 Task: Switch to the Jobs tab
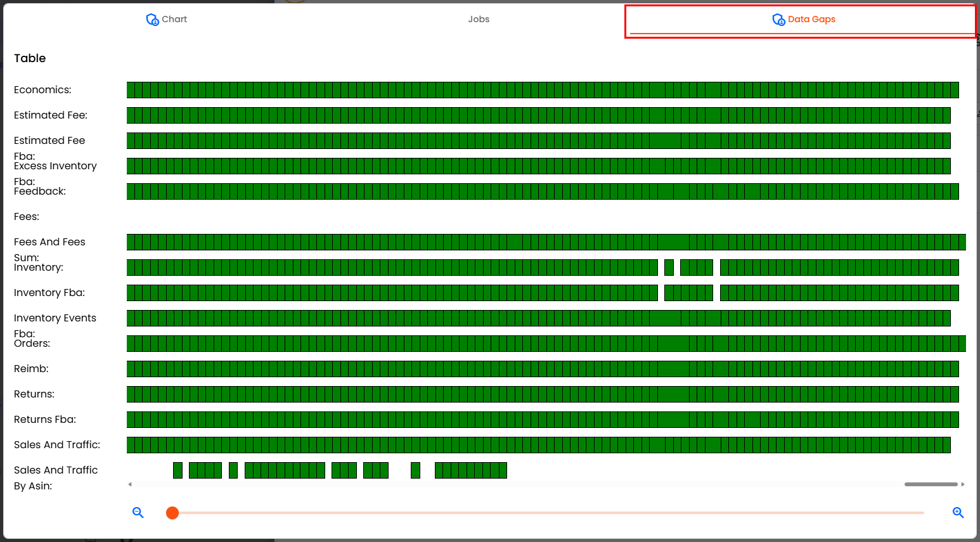pyautogui.click(x=479, y=19)
